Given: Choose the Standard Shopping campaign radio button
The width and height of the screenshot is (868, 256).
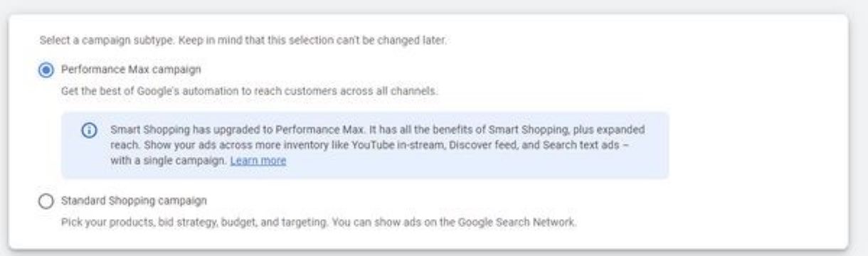Looking at the screenshot, I should tap(46, 201).
